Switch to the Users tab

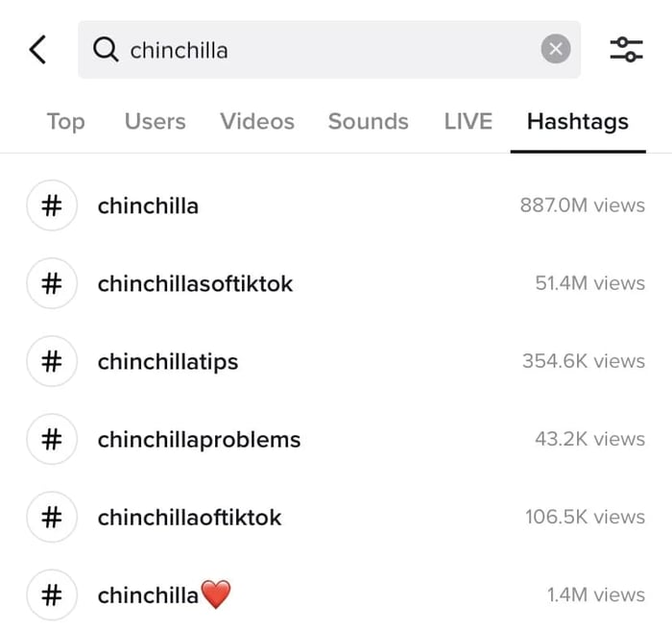(x=155, y=122)
